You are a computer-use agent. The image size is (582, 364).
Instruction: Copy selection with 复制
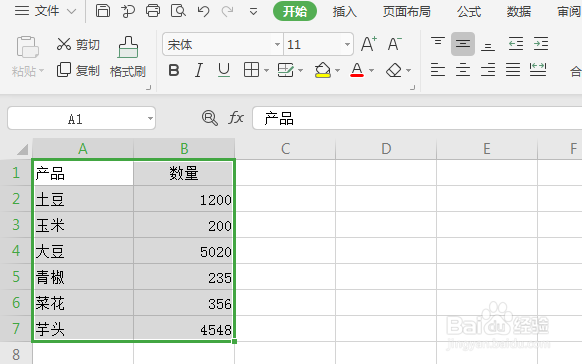point(78,70)
